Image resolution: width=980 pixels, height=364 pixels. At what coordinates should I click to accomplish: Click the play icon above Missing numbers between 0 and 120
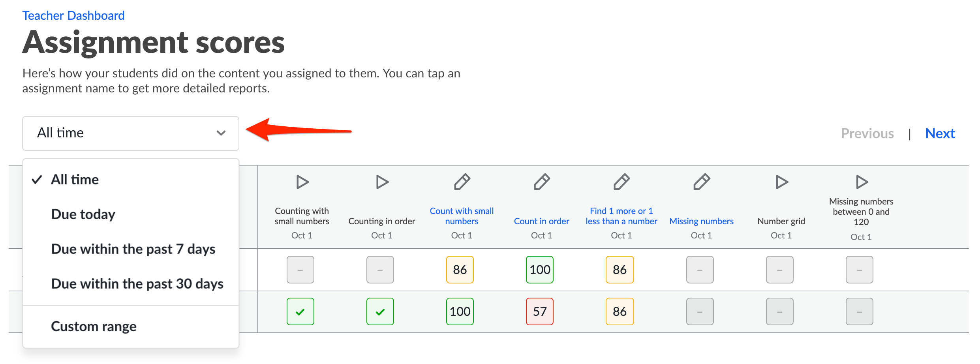coord(862,182)
